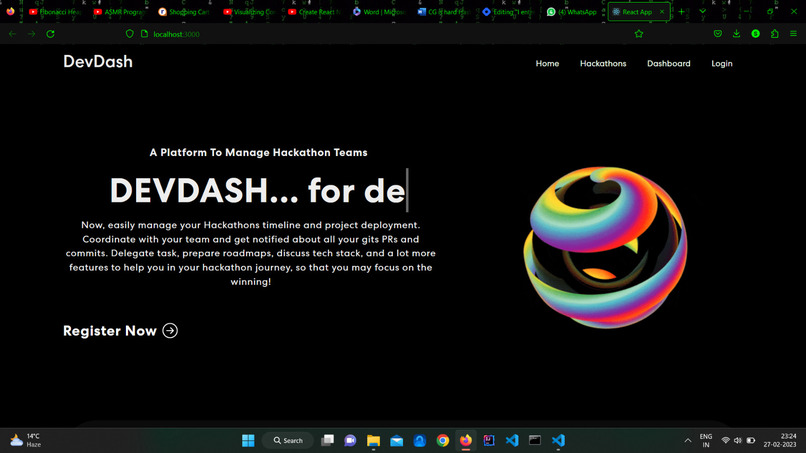Click the rainbow swirl sphere graphic
This screenshot has height=453, width=806.
pyautogui.click(x=605, y=247)
